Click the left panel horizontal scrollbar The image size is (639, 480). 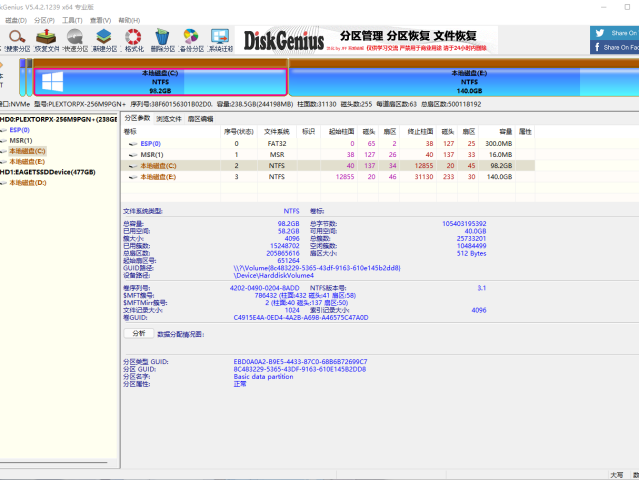click(x=53, y=462)
